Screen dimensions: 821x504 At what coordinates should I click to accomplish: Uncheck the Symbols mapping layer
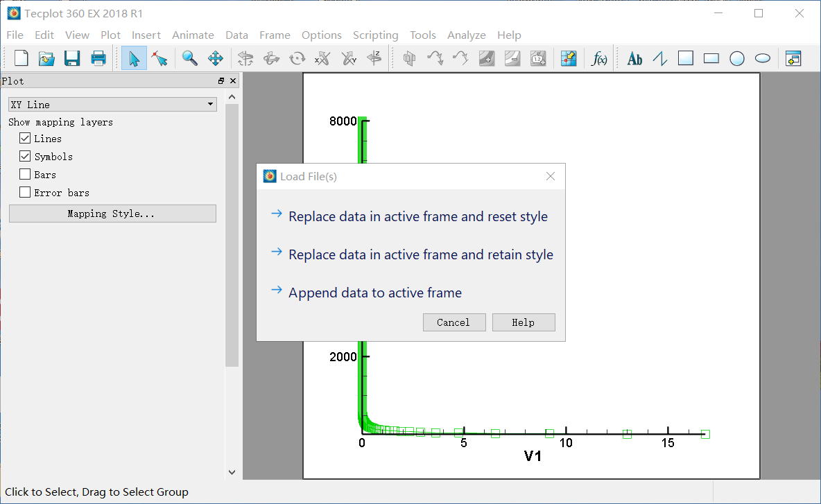point(24,156)
